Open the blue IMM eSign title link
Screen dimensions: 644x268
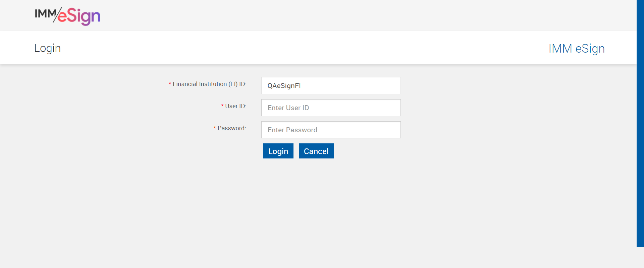(576, 49)
